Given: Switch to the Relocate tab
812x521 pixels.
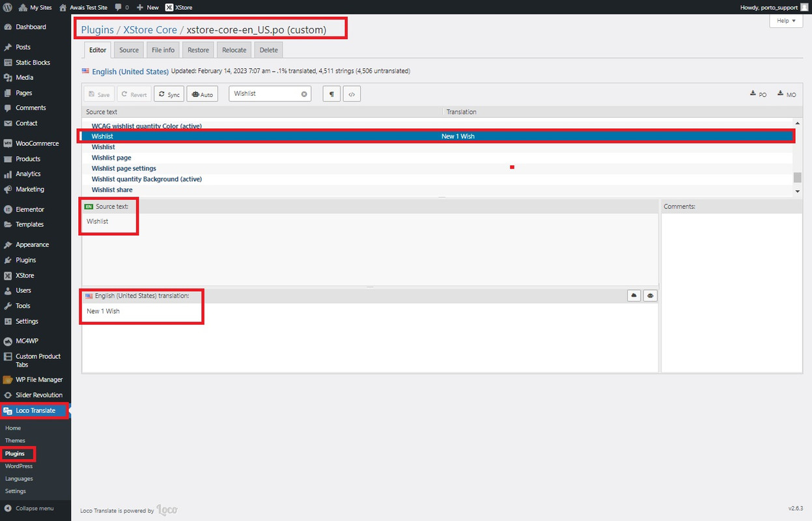Looking at the screenshot, I should 234,50.
